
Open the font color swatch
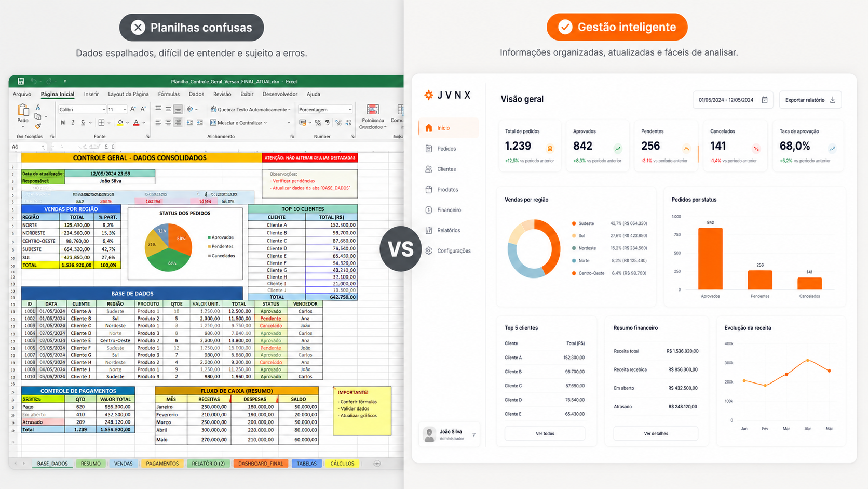pos(136,123)
